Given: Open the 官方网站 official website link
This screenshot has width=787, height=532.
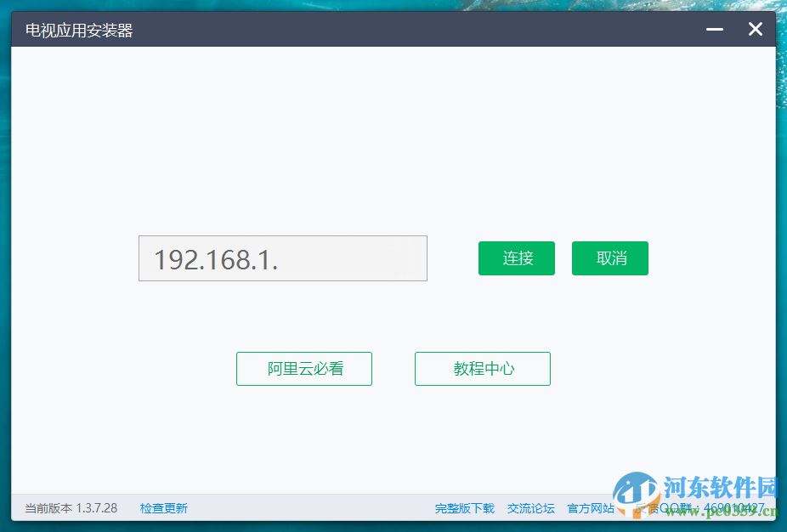Looking at the screenshot, I should click(x=590, y=507).
